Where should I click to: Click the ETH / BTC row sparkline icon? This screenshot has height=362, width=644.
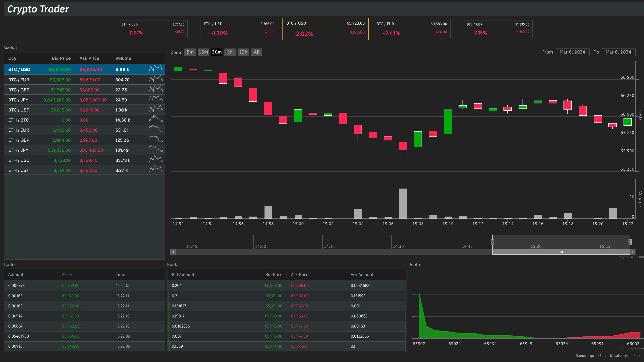156,119
